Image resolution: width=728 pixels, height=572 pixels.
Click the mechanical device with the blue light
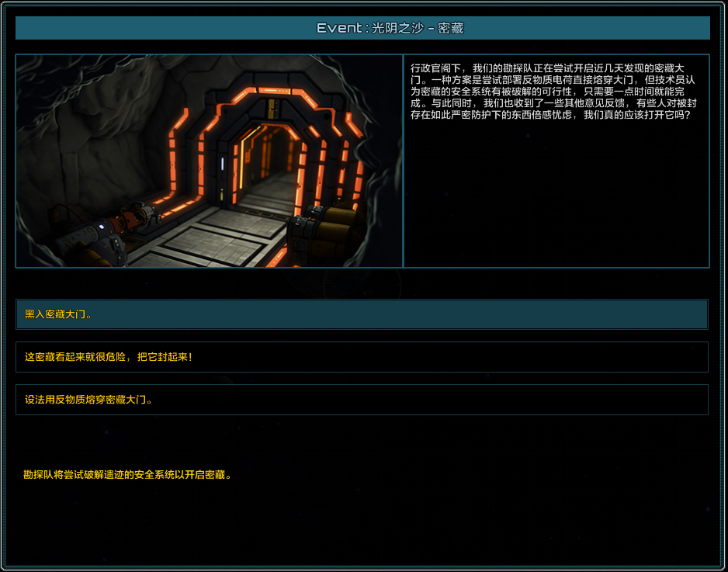(101, 231)
